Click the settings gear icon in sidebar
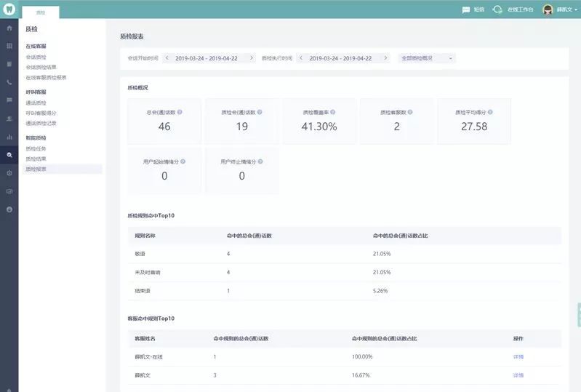 pyautogui.click(x=9, y=173)
